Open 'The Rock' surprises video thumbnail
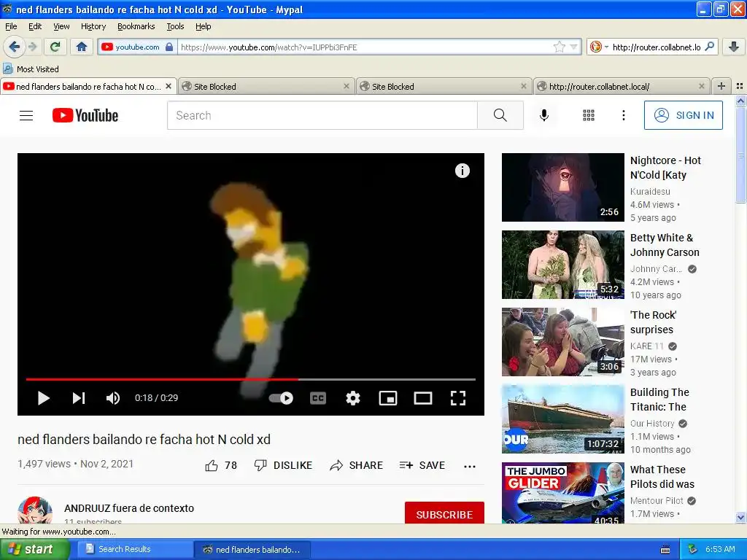747x560 pixels. point(562,342)
